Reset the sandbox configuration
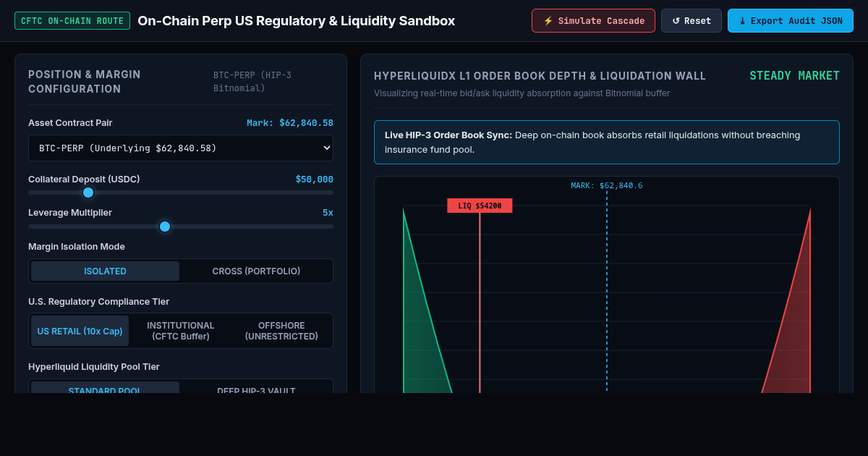The height and width of the screenshot is (456, 868). click(692, 20)
